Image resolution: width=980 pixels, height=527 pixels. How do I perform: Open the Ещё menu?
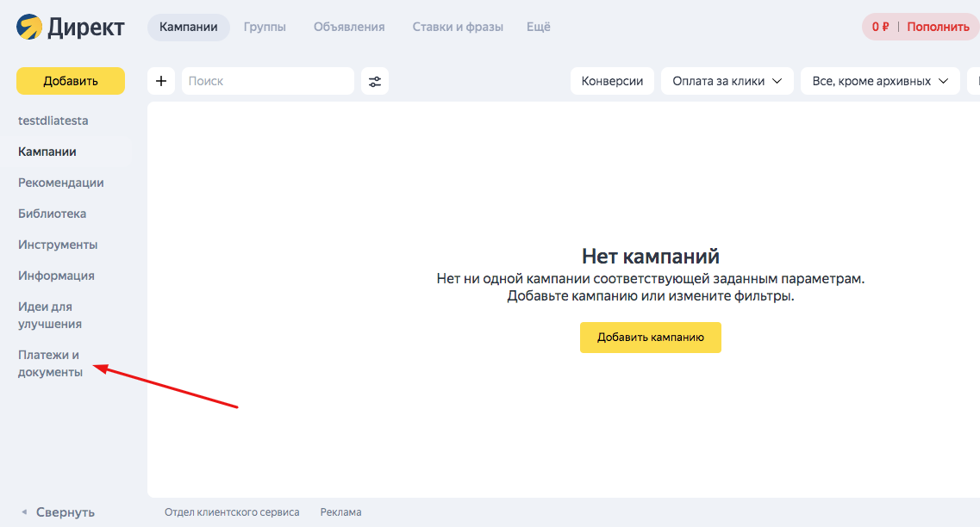(539, 27)
